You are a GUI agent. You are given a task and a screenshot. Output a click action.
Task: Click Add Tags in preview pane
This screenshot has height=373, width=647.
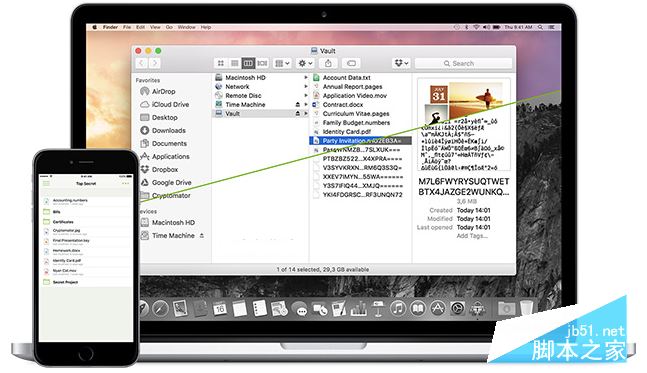click(472, 236)
